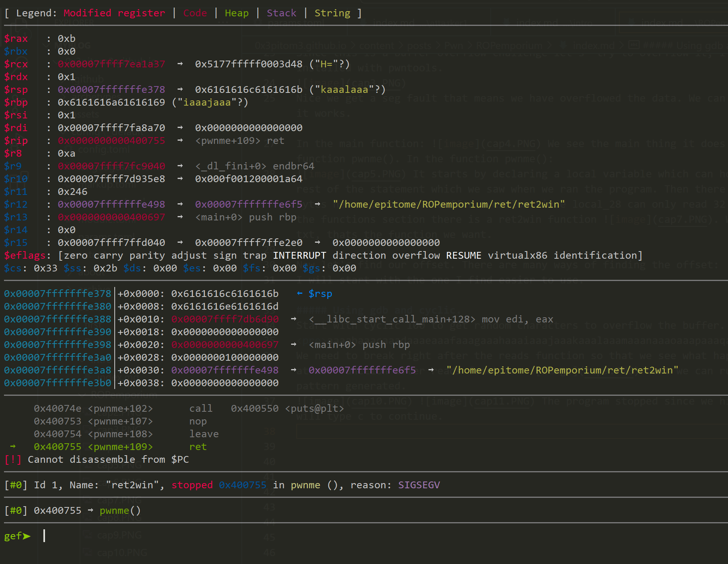
Task: Click the 0x400753 <pwnme+107> nop line
Action: (x=120, y=421)
